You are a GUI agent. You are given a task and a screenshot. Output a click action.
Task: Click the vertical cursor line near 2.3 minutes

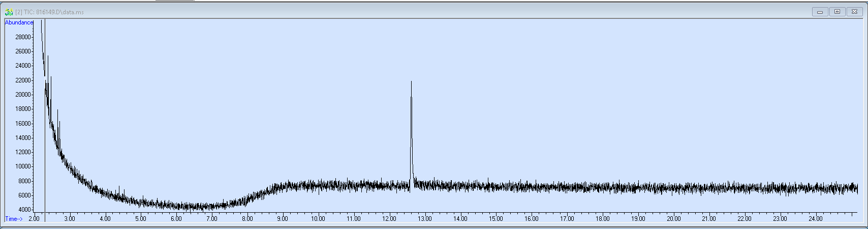(x=45, y=127)
